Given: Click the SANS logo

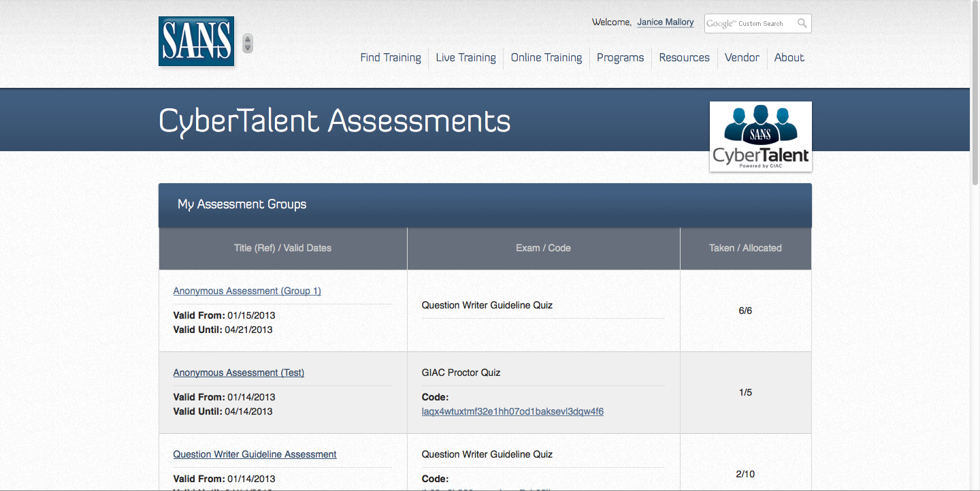Looking at the screenshot, I should (x=196, y=42).
